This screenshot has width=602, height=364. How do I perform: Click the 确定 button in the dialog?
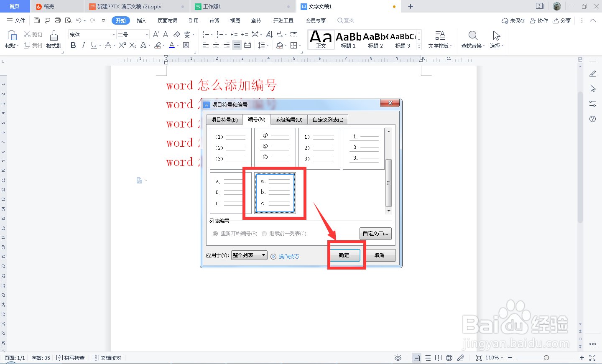(x=344, y=255)
